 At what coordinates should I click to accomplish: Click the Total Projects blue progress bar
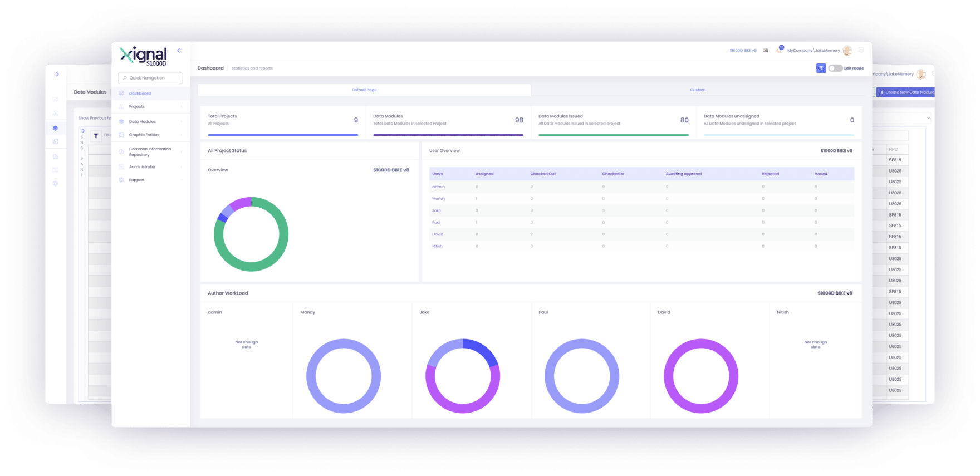(x=283, y=135)
